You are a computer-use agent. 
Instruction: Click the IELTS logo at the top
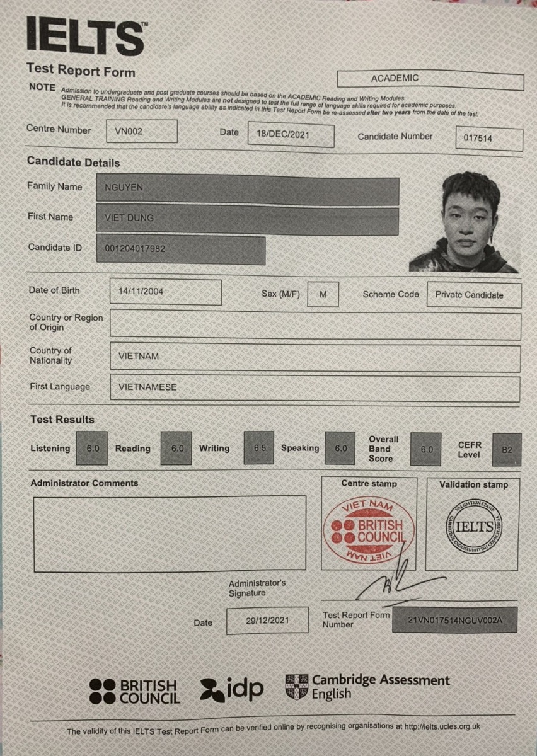click(87, 35)
